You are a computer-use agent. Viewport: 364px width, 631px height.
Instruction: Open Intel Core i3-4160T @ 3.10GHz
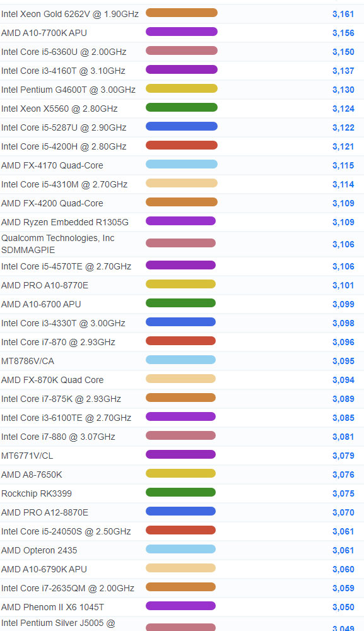(63, 71)
